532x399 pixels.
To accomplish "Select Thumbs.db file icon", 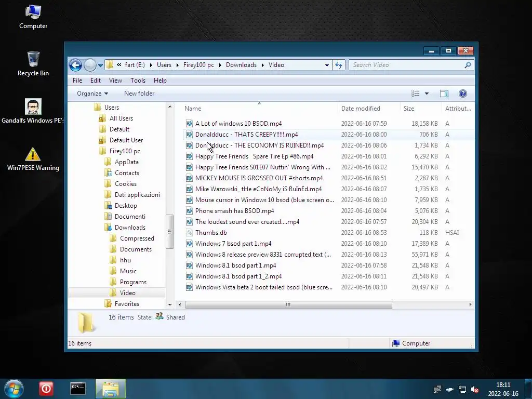I will coord(189,233).
